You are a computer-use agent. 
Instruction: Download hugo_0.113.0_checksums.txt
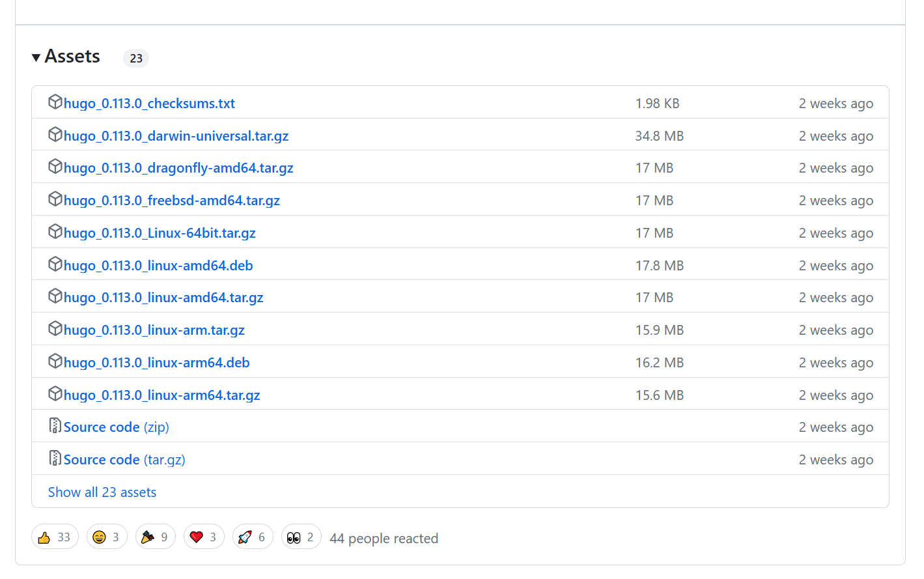tap(149, 104)
